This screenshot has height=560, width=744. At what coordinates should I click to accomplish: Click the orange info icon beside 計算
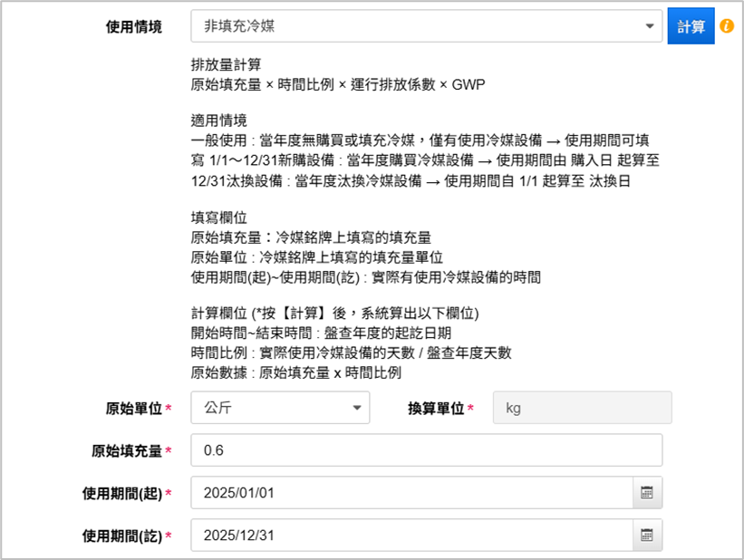click(727, 26)
